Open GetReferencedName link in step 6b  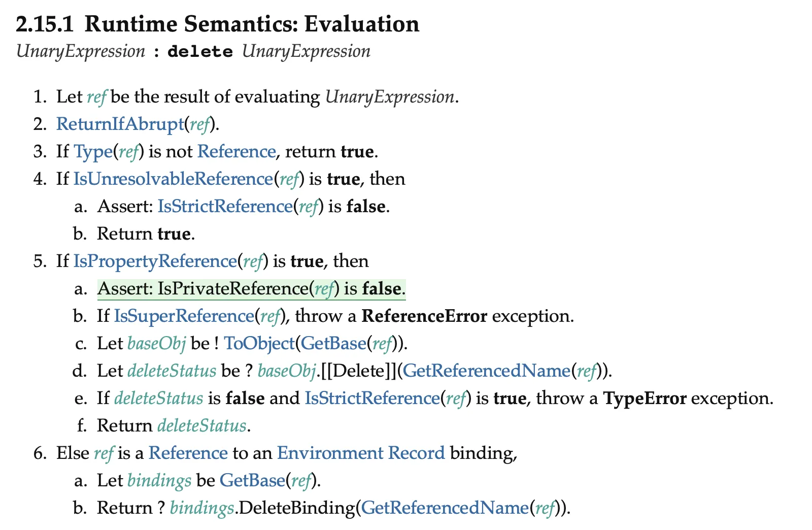click(445, 508)
